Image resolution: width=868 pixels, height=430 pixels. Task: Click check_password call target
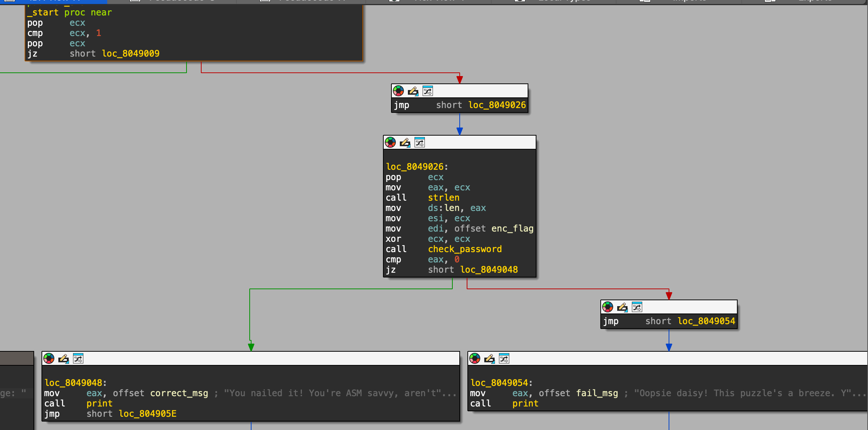coord(464,249)
